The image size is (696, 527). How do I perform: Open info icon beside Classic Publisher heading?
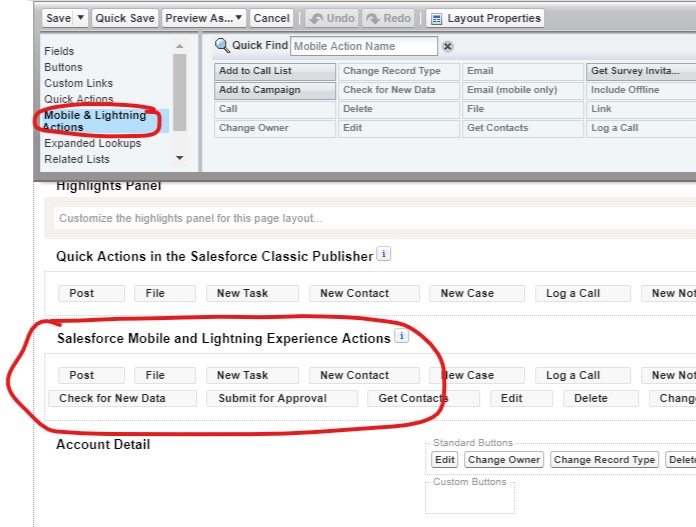pos(384,254)
